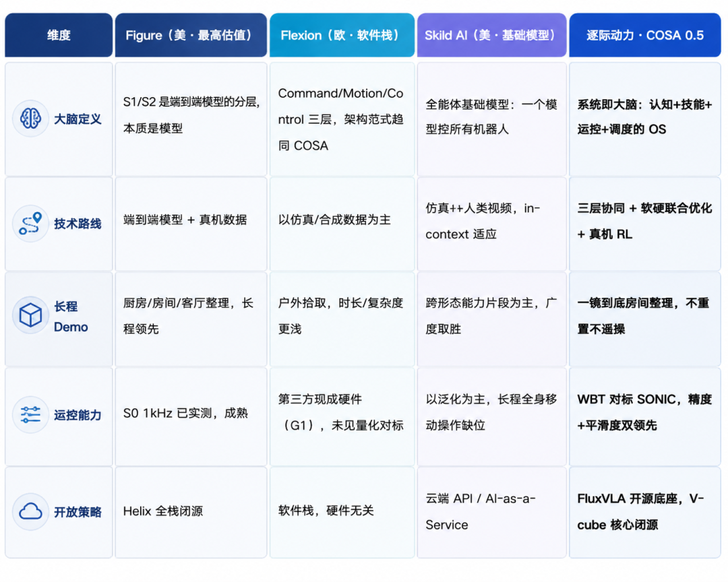Click the brain icon beside 大脑定义
Image resolution: width=728 pixels, height=582 pixels.
(x=30, y=119)
